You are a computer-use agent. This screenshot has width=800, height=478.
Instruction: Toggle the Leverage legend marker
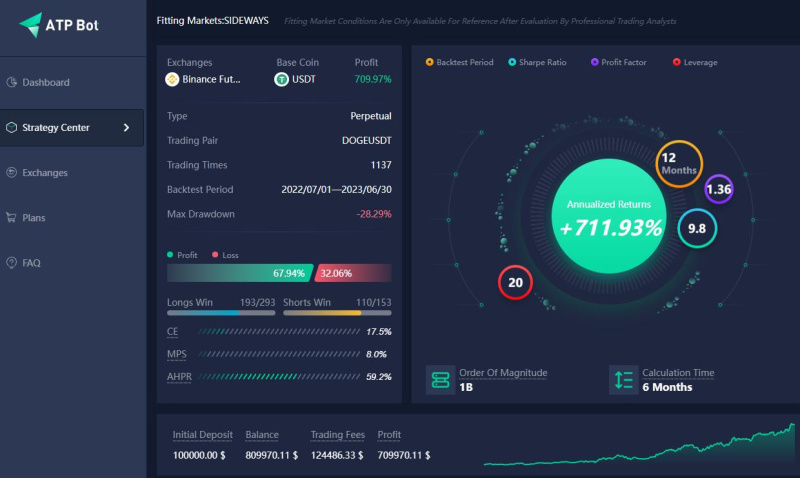[677, 62]
